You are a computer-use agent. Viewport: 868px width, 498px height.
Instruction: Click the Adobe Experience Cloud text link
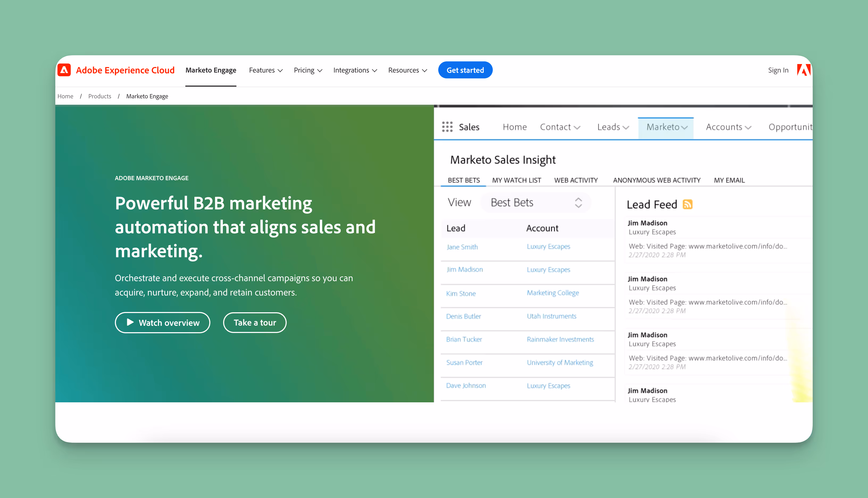pos(125,70)
